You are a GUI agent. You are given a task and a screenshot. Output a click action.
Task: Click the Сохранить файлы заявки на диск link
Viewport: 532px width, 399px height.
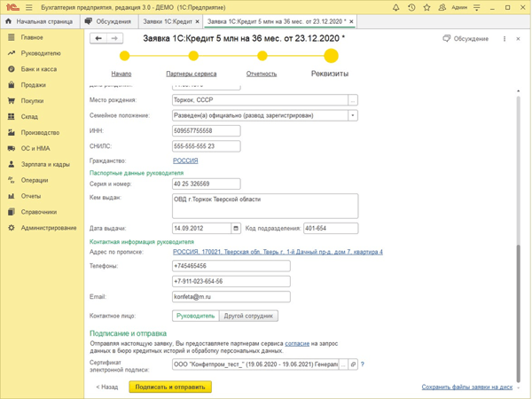466,387
